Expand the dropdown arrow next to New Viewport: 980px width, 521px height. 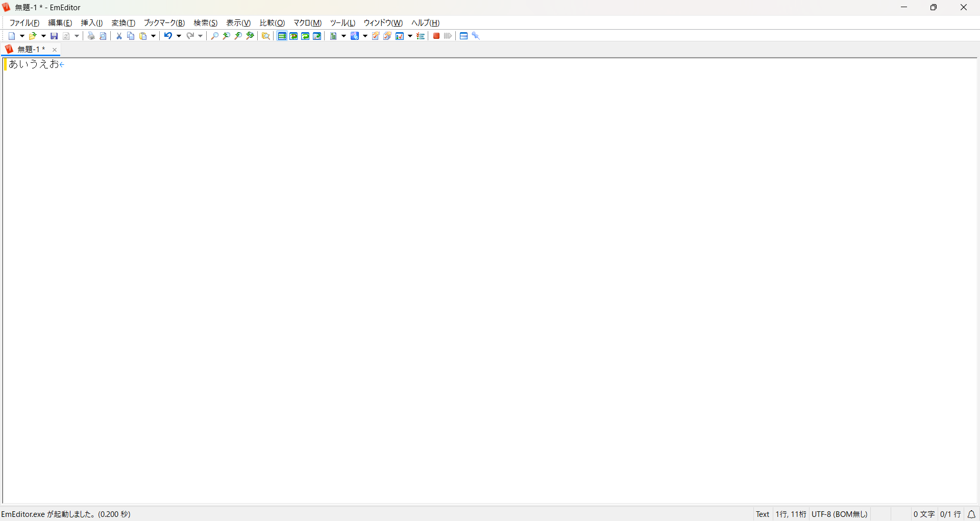pyautogui.click(x=22, y=36)
